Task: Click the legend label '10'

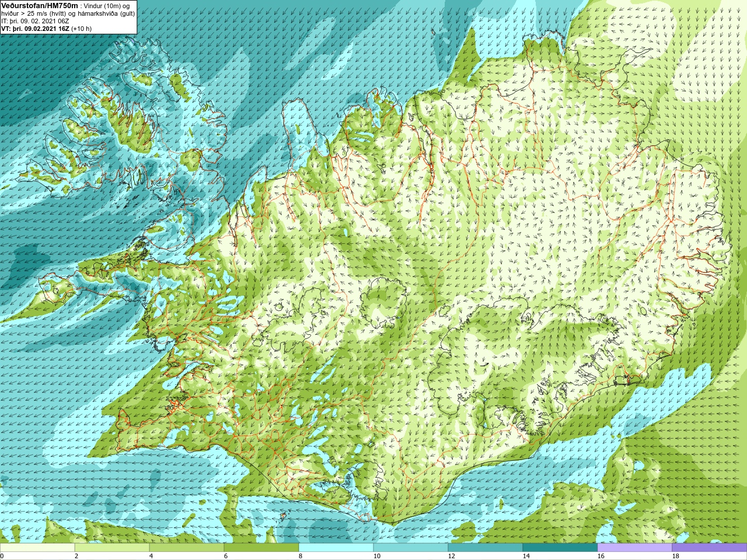Action: [376, 556]
